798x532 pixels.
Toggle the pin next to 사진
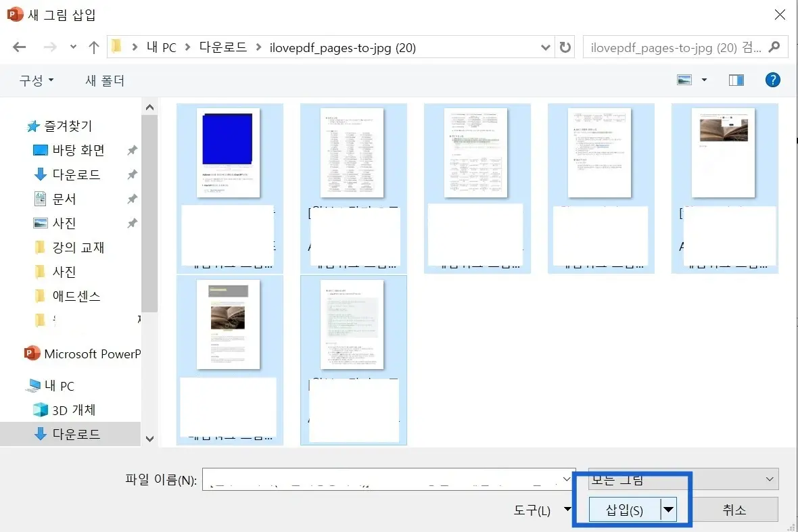coord(134,223)
